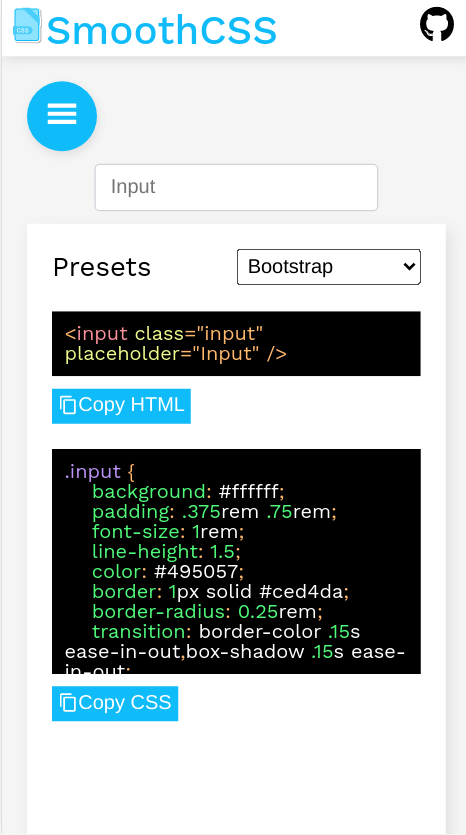Screen dimensions: 466x835
Task: Click the Presets heading text
Action: [102, 267]
